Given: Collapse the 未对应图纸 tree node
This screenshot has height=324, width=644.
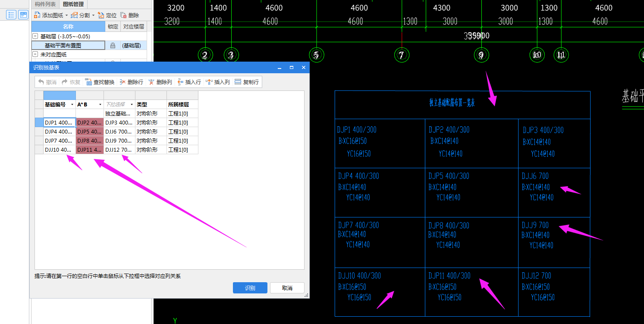Looking at the screenshot, I should (x=35, y=54).
